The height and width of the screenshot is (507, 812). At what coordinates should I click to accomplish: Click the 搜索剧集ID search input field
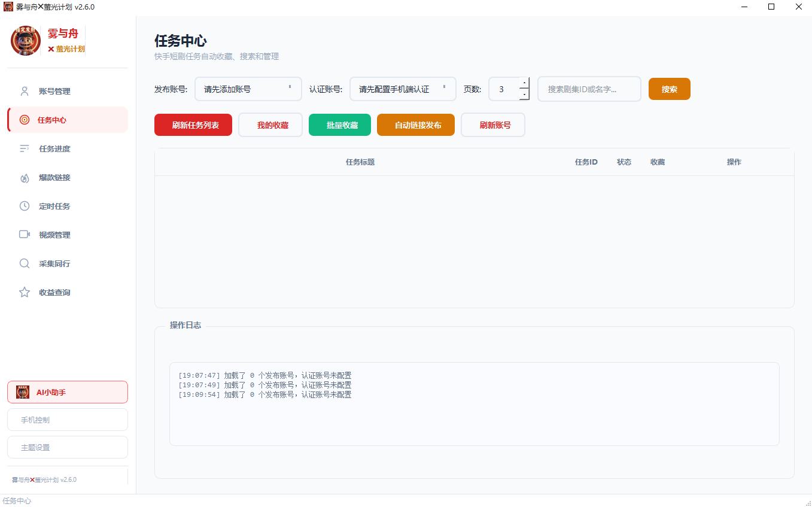588,89
